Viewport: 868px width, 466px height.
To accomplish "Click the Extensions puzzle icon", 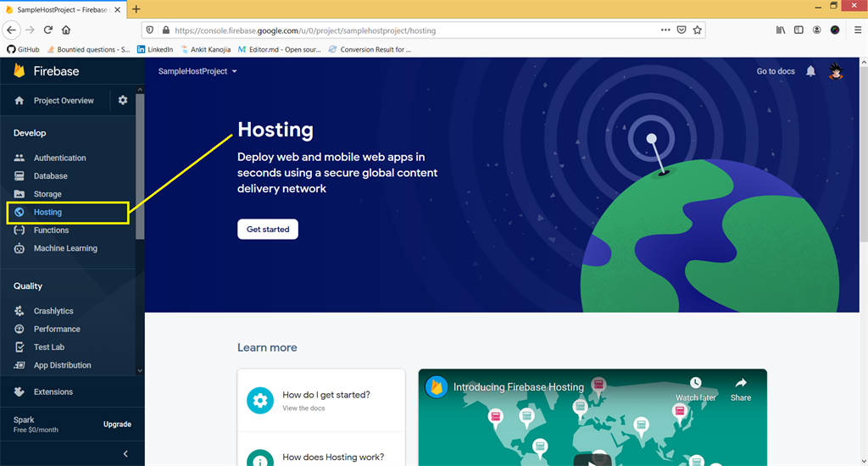I will [19, 391].
